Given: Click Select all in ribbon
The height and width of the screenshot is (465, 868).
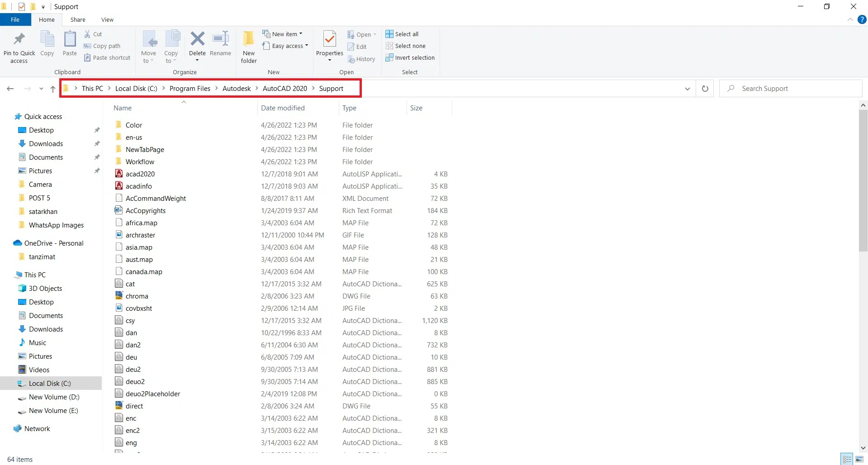Looking at the screenshot, I should click(402, 34).
